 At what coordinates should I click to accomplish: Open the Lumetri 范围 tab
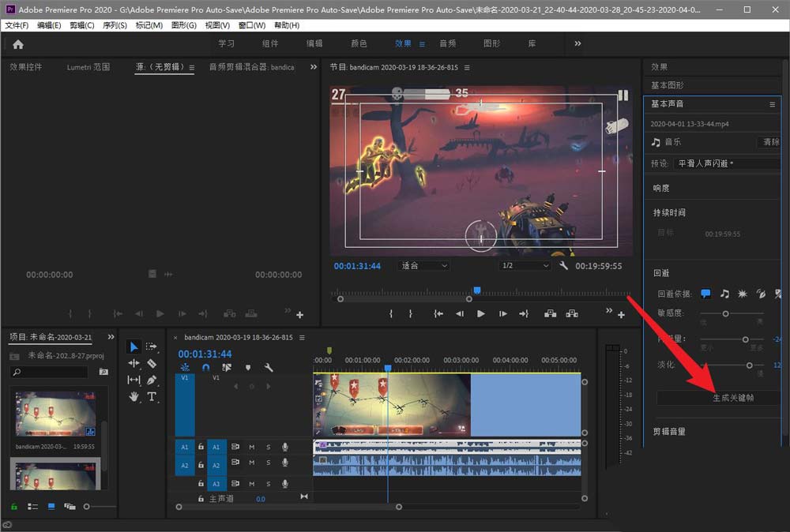tap(88, 67)
